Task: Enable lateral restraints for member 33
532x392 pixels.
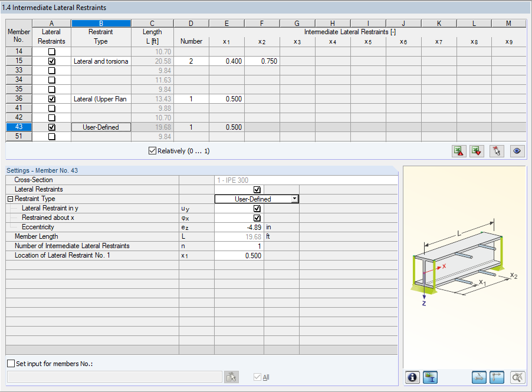Action: point(51,71)
